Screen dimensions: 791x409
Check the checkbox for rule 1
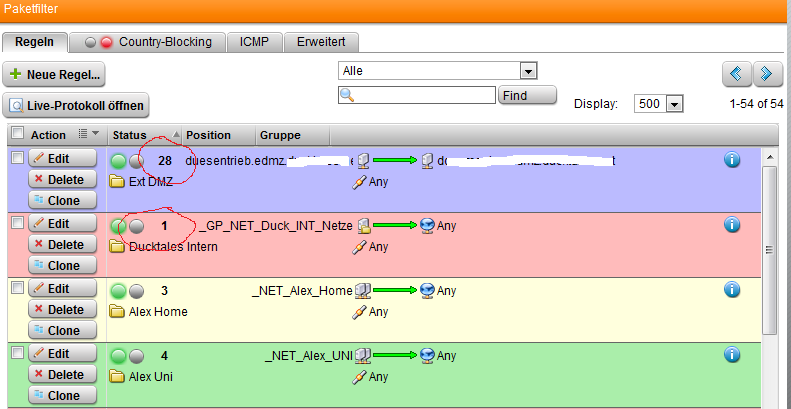[16, 222]
